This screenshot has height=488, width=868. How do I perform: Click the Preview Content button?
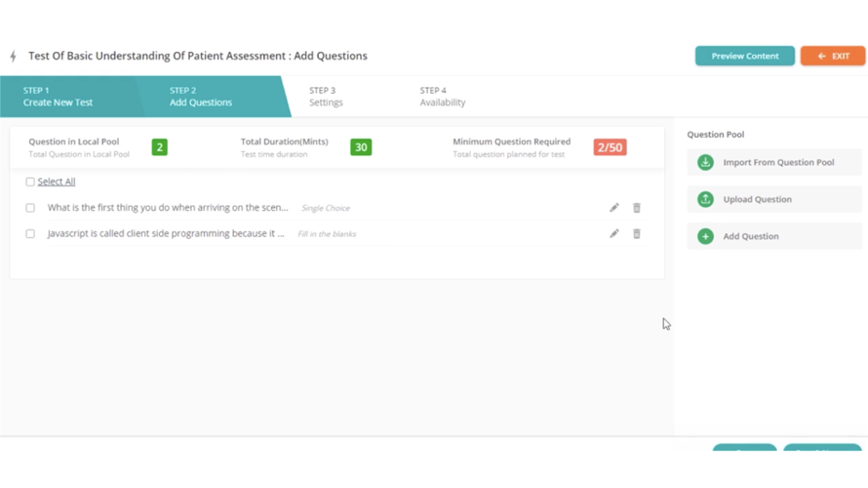coord(744,56)
